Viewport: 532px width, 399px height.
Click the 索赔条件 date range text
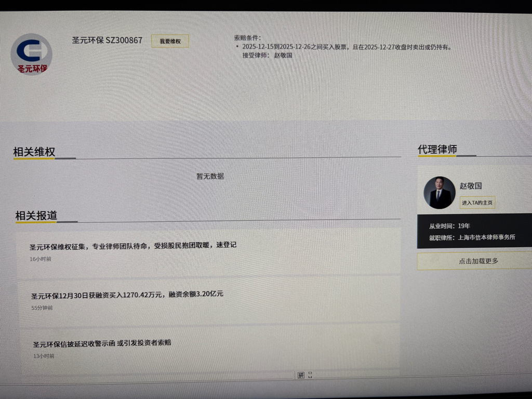pyautogui.click(x=347, y=47)
